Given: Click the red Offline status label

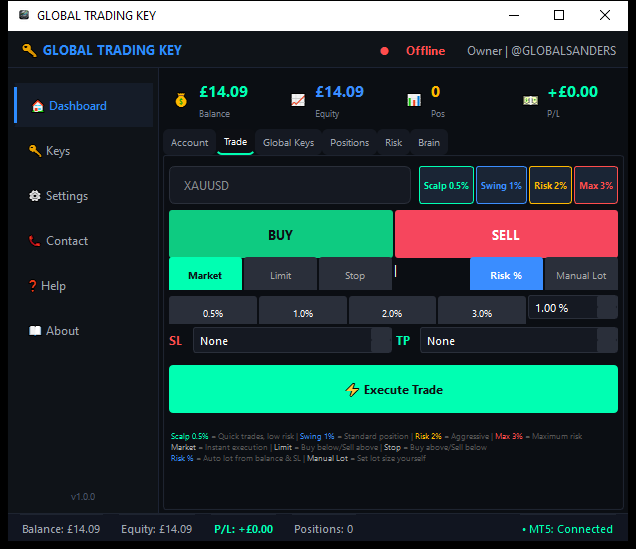Looking at the screenshot, I should click(x=426, y=51).
